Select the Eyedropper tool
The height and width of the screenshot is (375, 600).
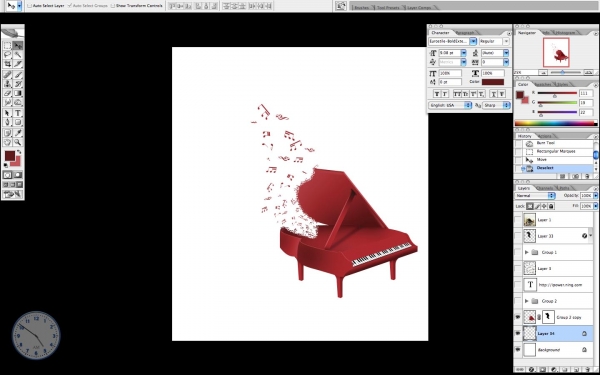18,133
